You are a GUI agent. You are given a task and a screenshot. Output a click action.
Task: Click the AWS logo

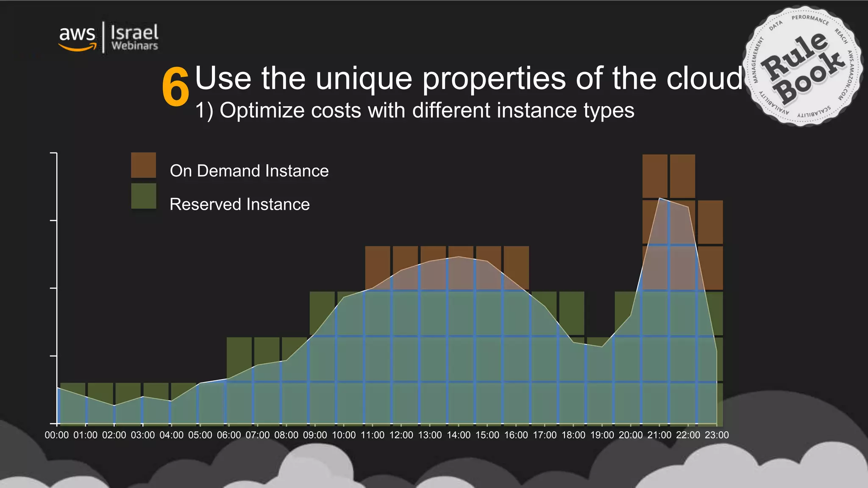pos(78,39)
